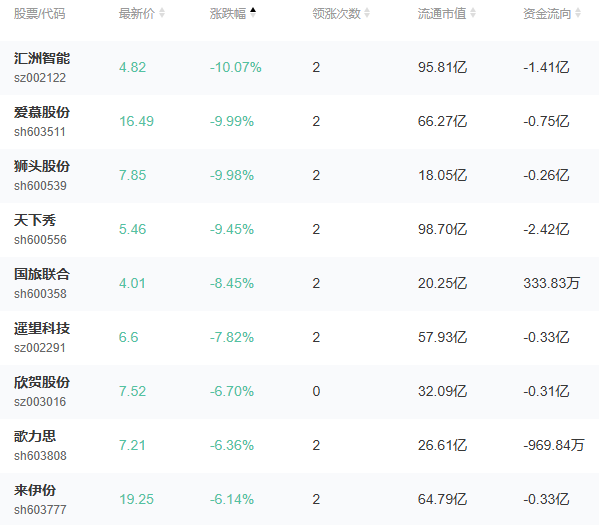The image size is (599, 525).
Task: Click price 6.6 for 遥望科技
Action: 129,337
